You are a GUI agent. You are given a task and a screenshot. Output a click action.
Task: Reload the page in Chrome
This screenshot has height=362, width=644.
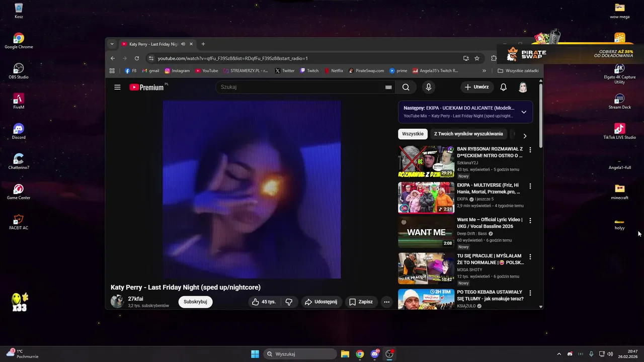tap(136, 58)
